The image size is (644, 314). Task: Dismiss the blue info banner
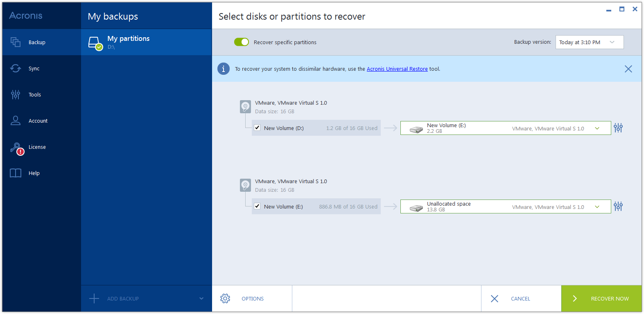point(628,69)
